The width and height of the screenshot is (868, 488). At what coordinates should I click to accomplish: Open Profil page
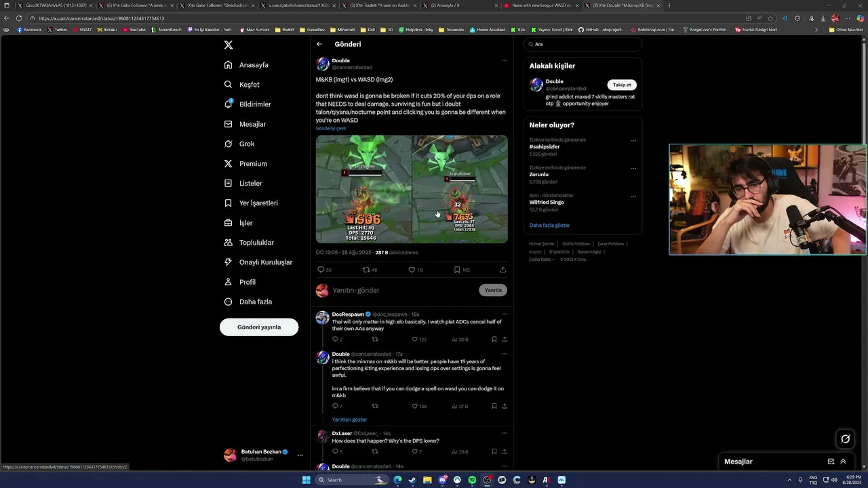click(x=240, y=282)
